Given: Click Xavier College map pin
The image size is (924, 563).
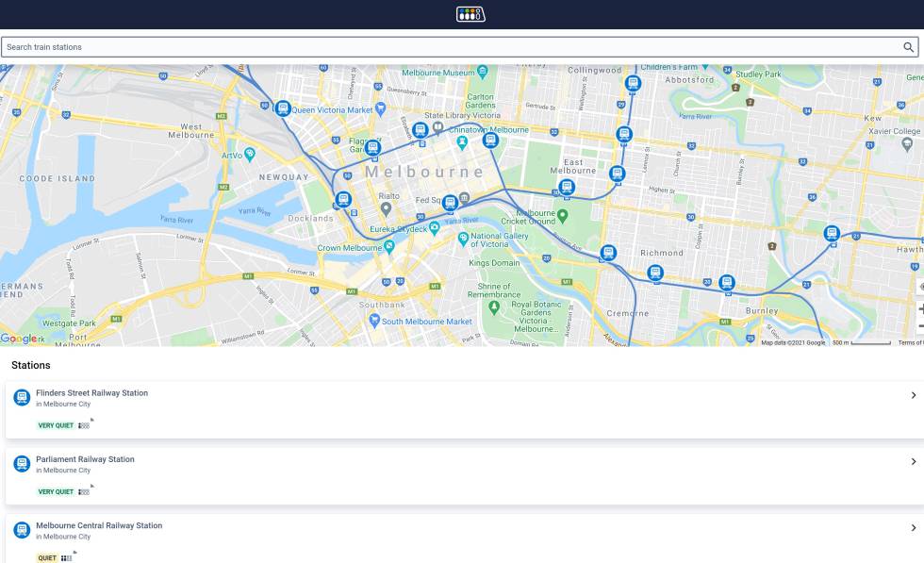Looking at the screenshot, I should pyautogui.click(x=907, y=143).
